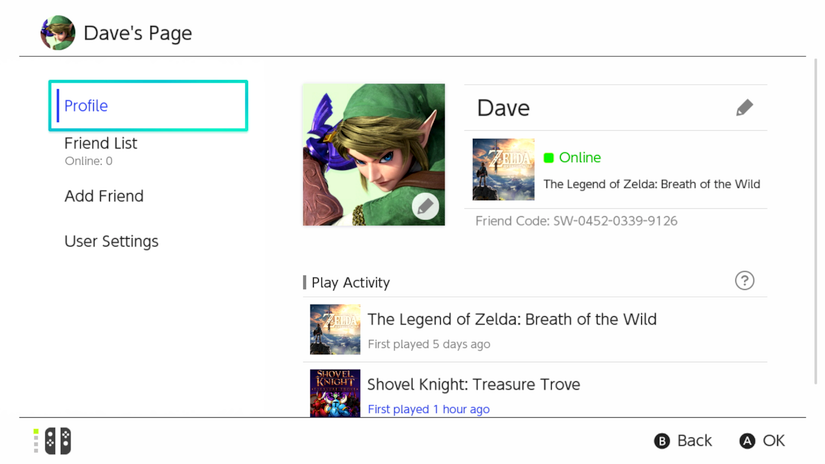Select the Shovel Knight game thumbnail
825x464 pixels.
[335, 393]
